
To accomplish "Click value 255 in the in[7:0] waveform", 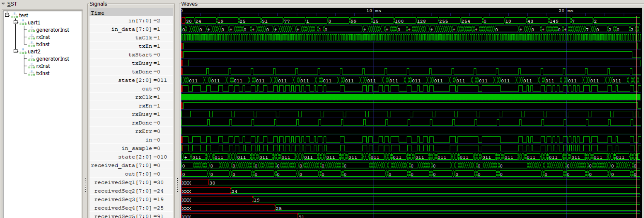I will (443, 21).
